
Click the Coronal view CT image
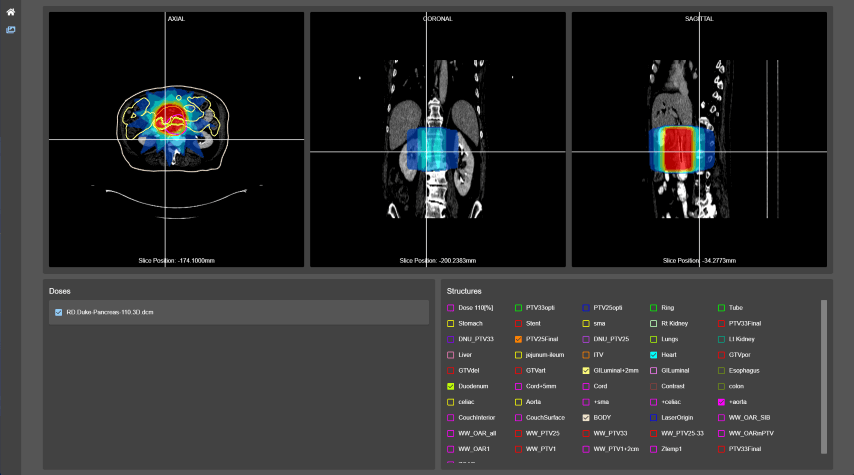point(437,140)
